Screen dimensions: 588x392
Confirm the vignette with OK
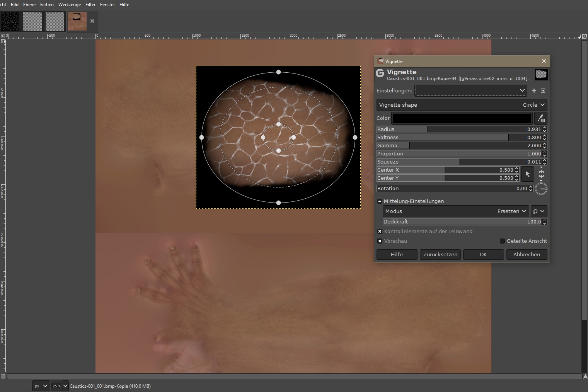(483, 254)
